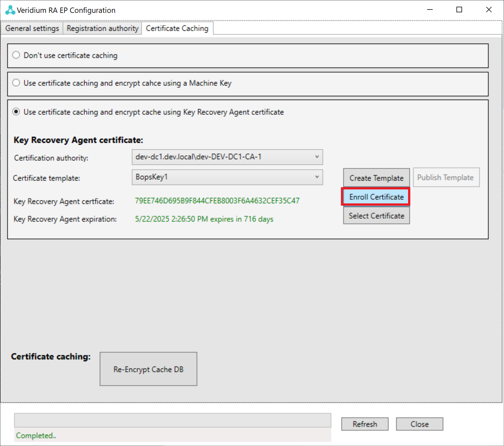Switch to General settings tab
This screenshot has height=446, width=504.
(32, 29)
